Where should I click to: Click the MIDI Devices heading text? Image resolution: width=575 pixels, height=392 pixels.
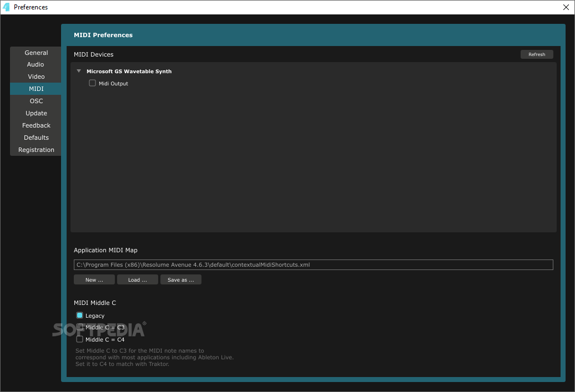(x=93, y=54)
